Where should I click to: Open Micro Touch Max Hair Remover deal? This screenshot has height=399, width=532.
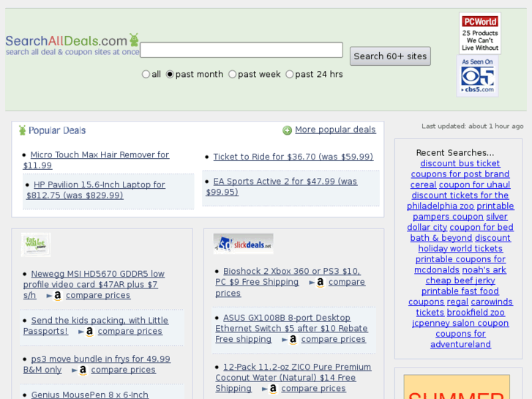click(96, 160)
